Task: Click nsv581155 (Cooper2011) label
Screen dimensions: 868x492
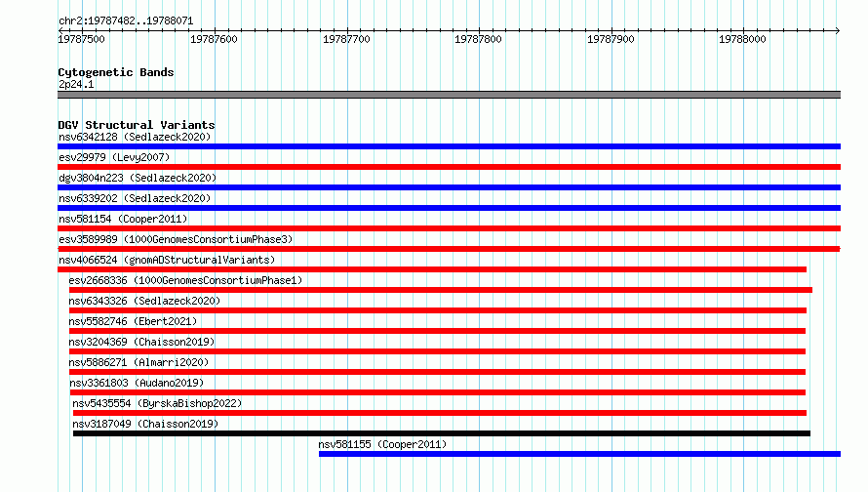Action: point(382,444)
